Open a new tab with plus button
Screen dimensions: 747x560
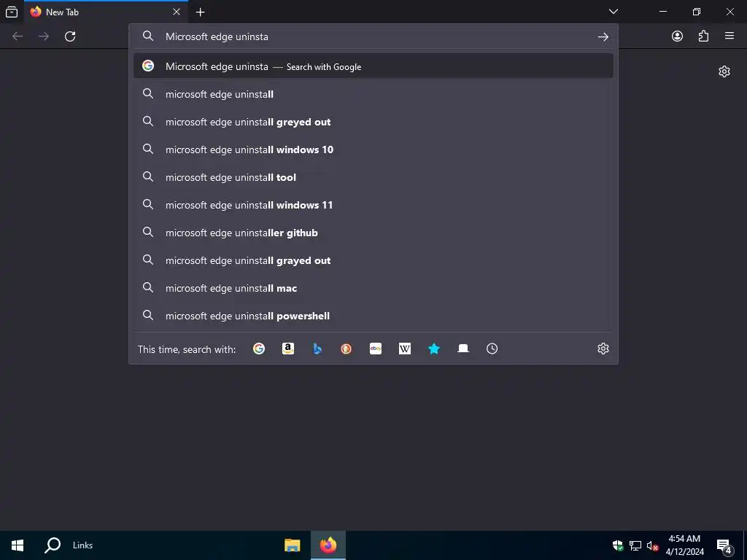[201, 12]
